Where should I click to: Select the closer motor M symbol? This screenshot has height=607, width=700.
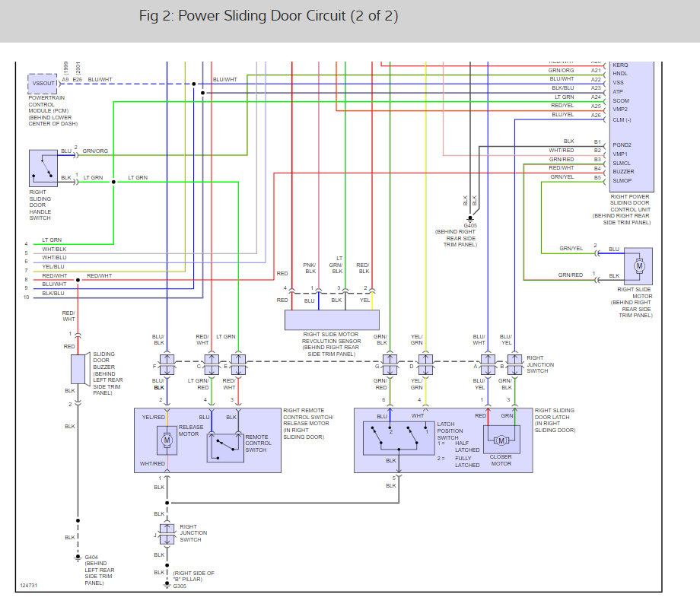click(501, 440)
